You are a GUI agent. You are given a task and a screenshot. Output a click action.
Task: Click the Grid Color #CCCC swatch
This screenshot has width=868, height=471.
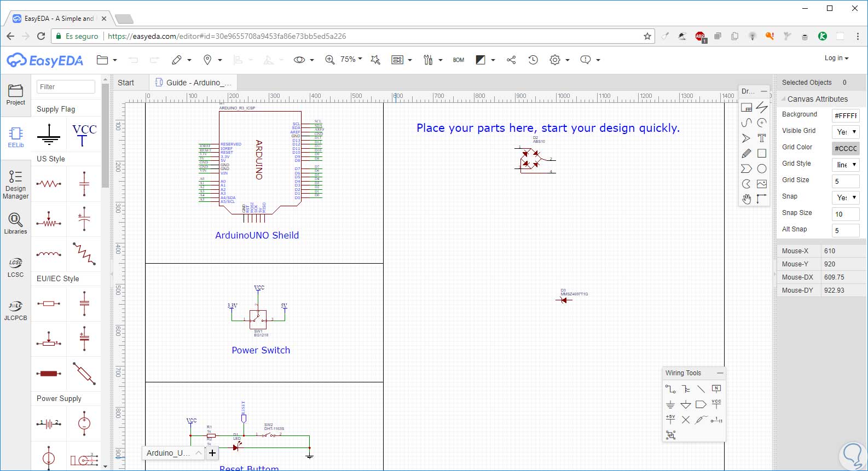pos(846,148)
